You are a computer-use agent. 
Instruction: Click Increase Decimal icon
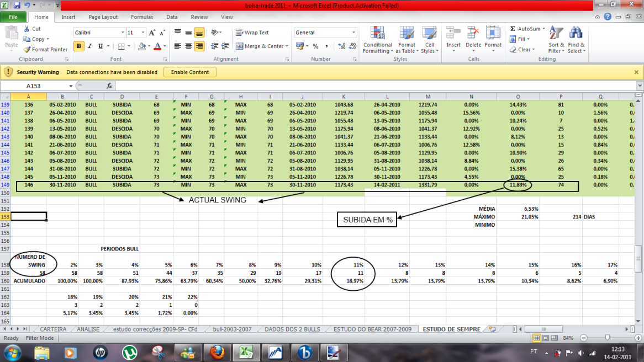342,46
